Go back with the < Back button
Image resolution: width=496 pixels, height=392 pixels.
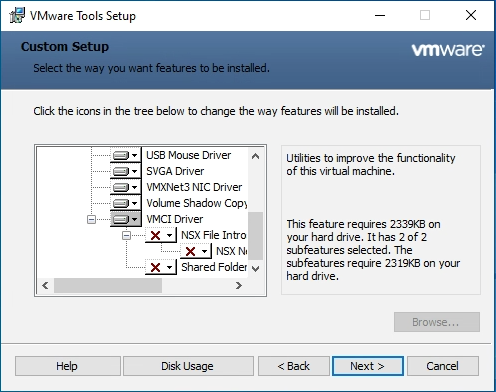point(294,366)
